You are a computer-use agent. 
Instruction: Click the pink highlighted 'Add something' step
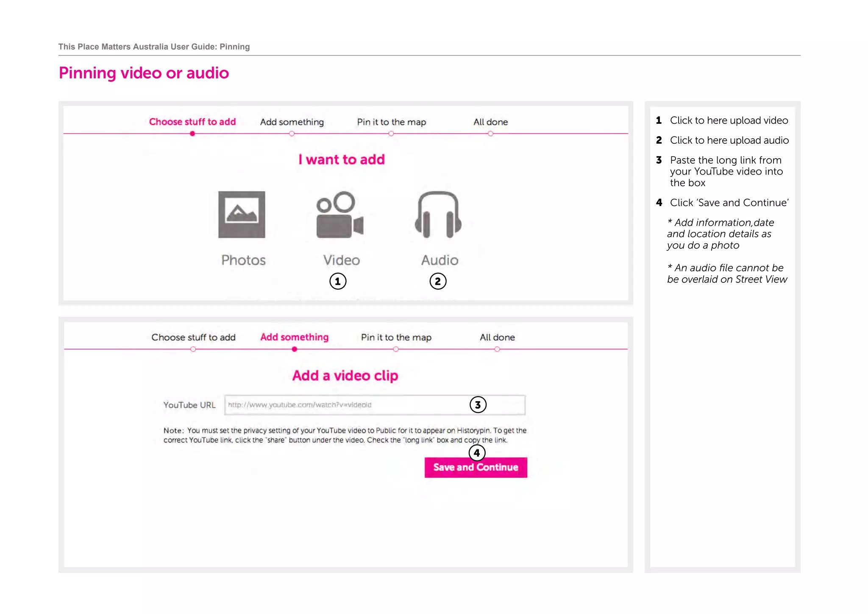click(x=294, y=337)
